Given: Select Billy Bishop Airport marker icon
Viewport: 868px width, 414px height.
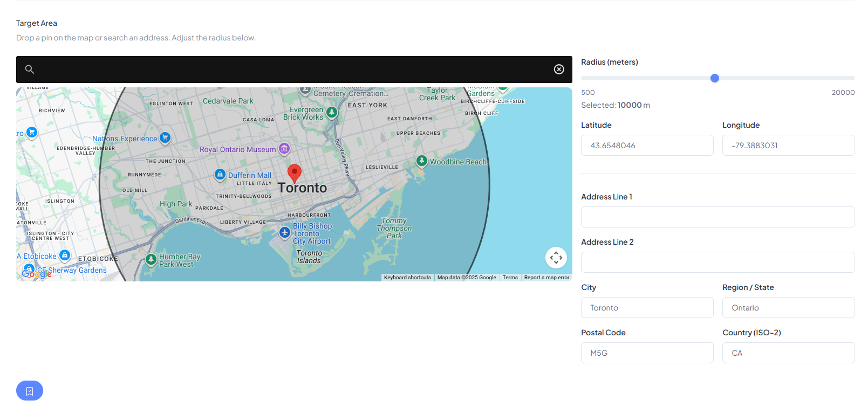Looking at the screenshot, I should click(x=285, y=233).
